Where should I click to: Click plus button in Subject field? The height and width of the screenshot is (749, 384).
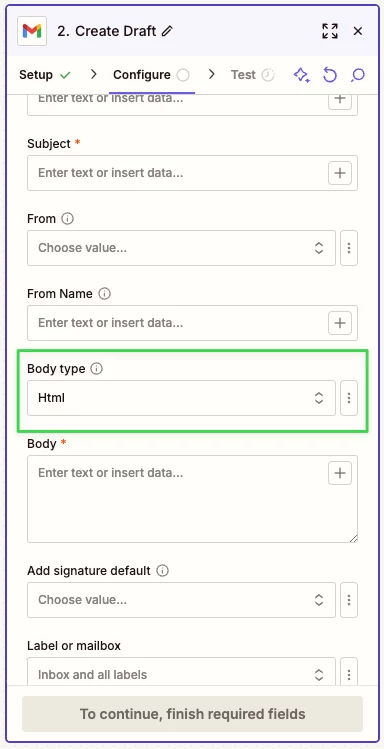(x=340, y=173)
